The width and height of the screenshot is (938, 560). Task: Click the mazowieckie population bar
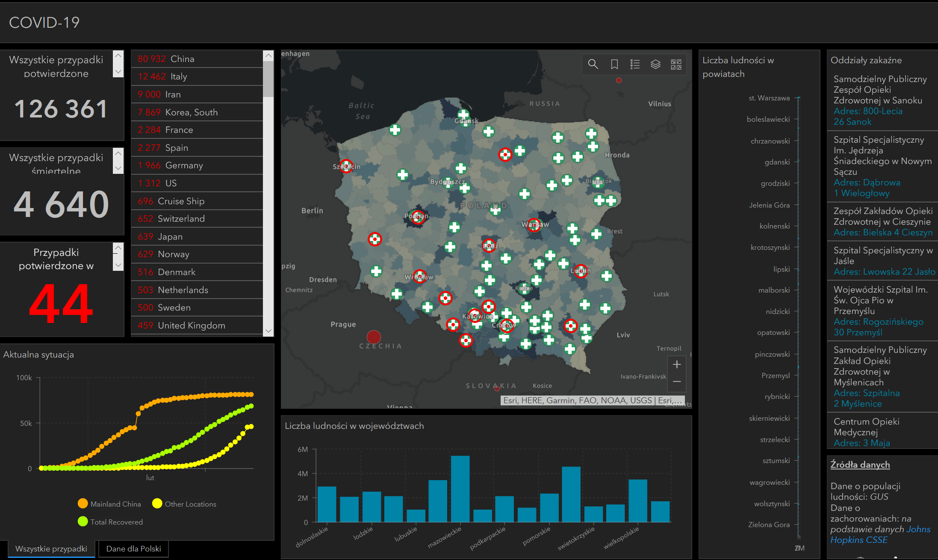pos(460,489)
